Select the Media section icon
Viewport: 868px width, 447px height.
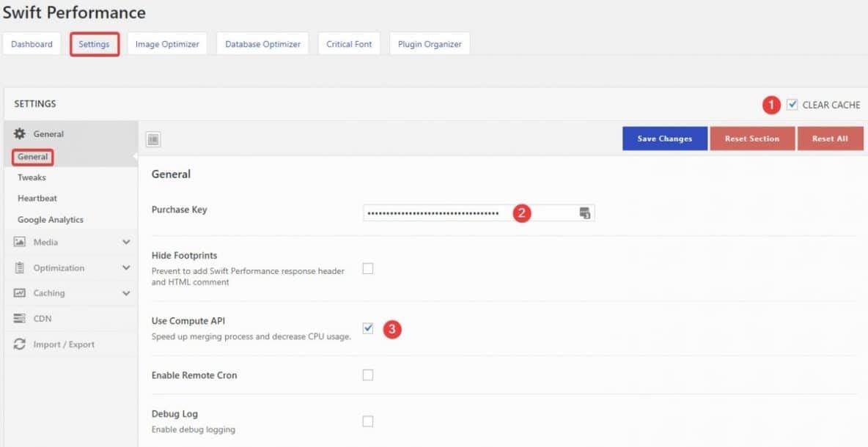(x=21, y=242)
